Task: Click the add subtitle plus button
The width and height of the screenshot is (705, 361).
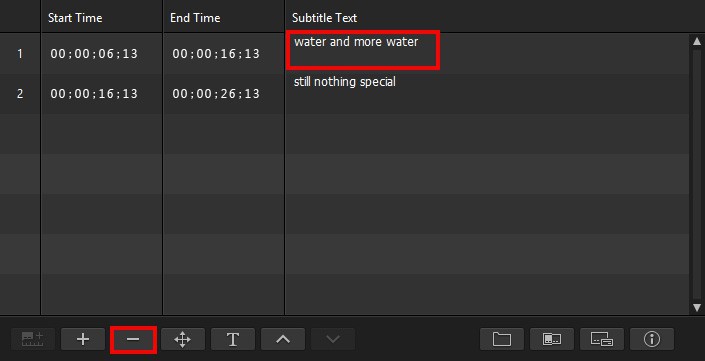Action: coord(83,339)
